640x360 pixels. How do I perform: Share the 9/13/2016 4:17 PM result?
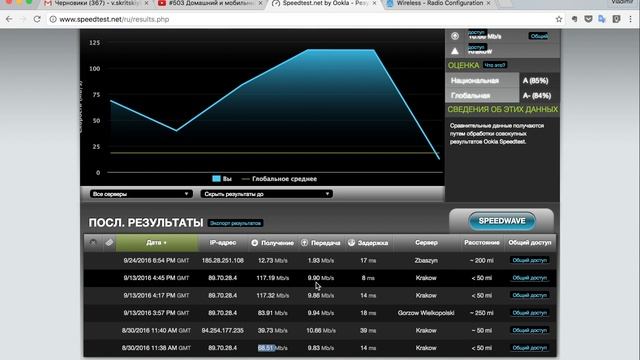click(x=529, y=295)
